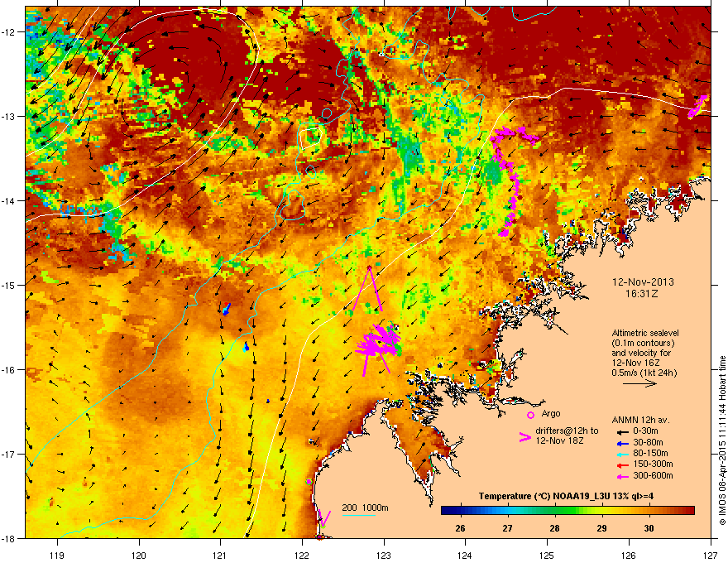Select the blue 30-80m ANMN arrow symbol
Image resolution: width=728 pixels, height=563 pixels.
click(622, 443)
